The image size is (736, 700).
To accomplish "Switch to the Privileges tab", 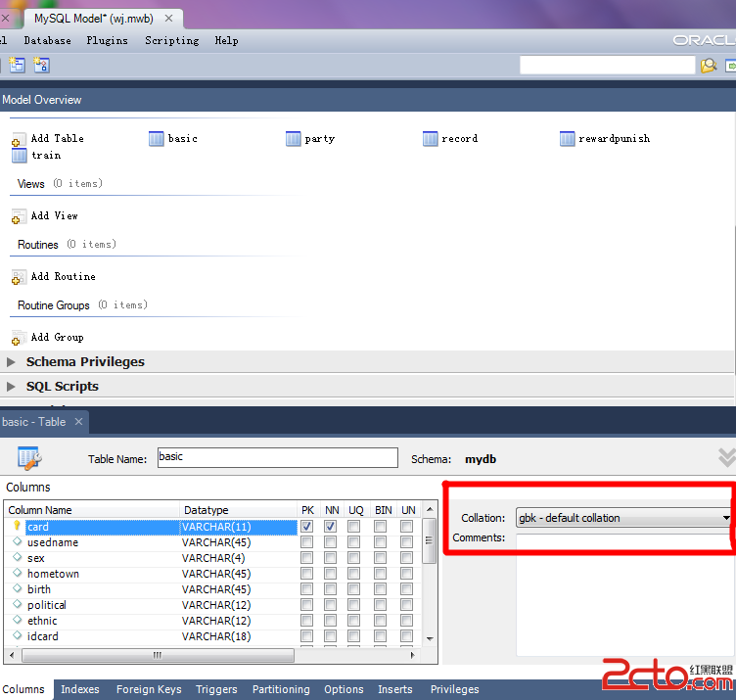I will [454, 689].
